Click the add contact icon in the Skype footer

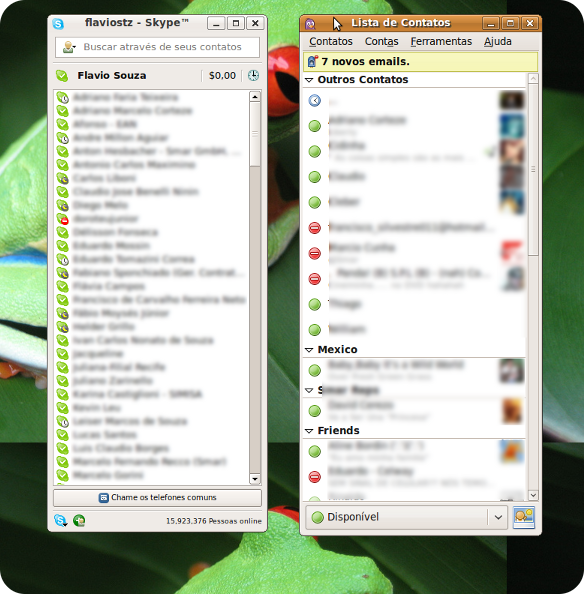pos(79,521)
